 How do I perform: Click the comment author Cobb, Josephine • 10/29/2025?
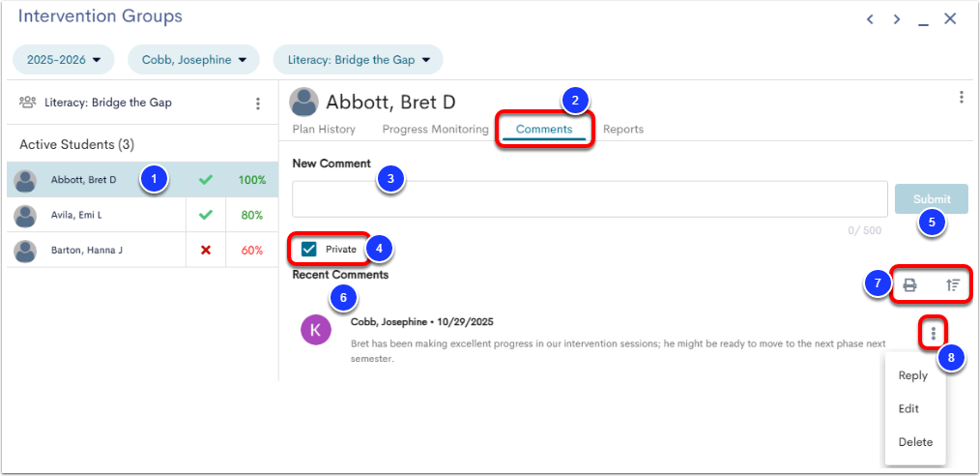click(422, 323)
